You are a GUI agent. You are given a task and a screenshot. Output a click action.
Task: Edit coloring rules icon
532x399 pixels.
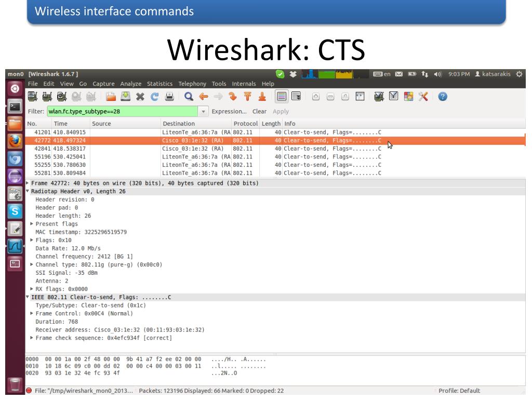408,97
